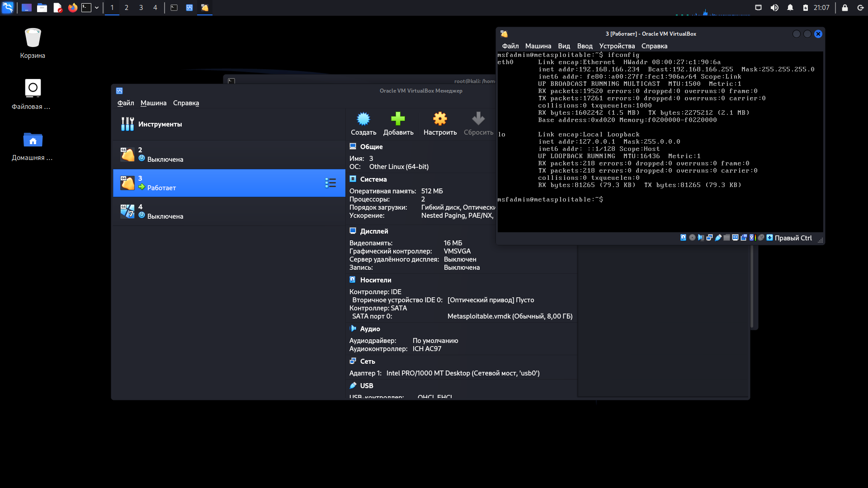868x488 pixels.
Task: Open Ввод menu in VM 3 window
Action: point(585,46)
